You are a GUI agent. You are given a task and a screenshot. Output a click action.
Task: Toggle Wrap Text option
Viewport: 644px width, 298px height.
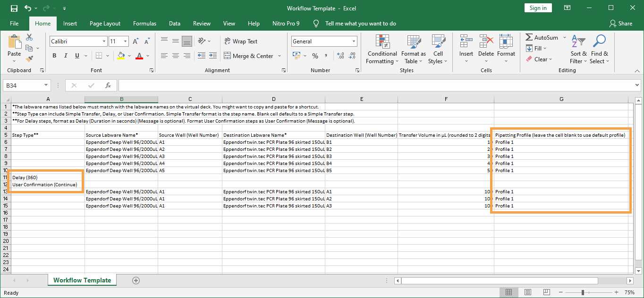point(241,41)
